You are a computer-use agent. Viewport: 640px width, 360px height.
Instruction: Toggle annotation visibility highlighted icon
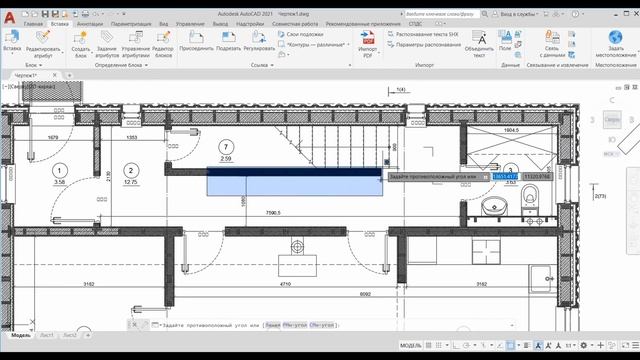pyautogui.click(x=538, y=345)
